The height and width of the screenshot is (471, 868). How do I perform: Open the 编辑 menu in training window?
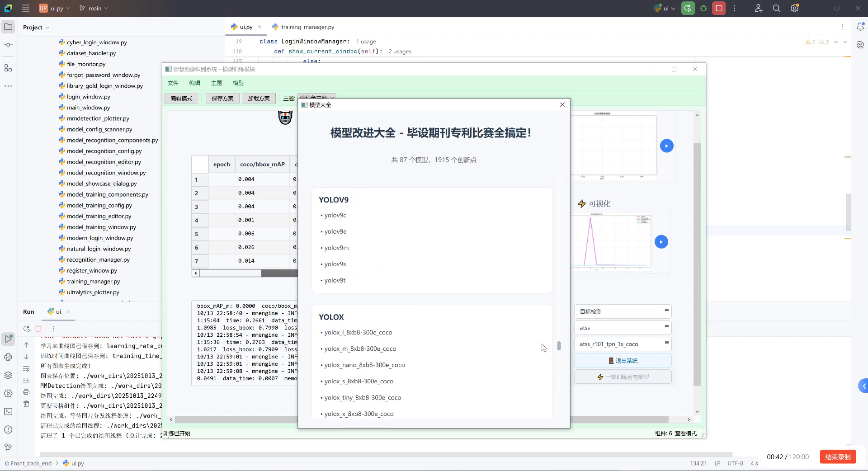click(x=195, y=83)
